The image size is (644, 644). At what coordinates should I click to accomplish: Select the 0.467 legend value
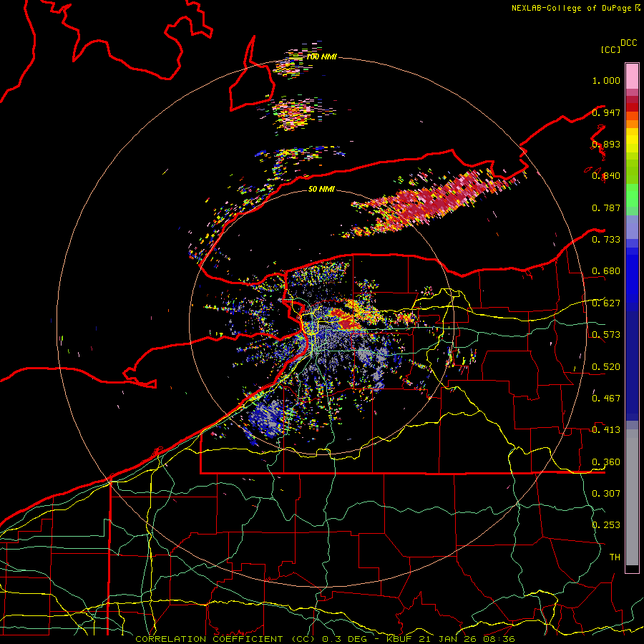click(x=606, y=399)
